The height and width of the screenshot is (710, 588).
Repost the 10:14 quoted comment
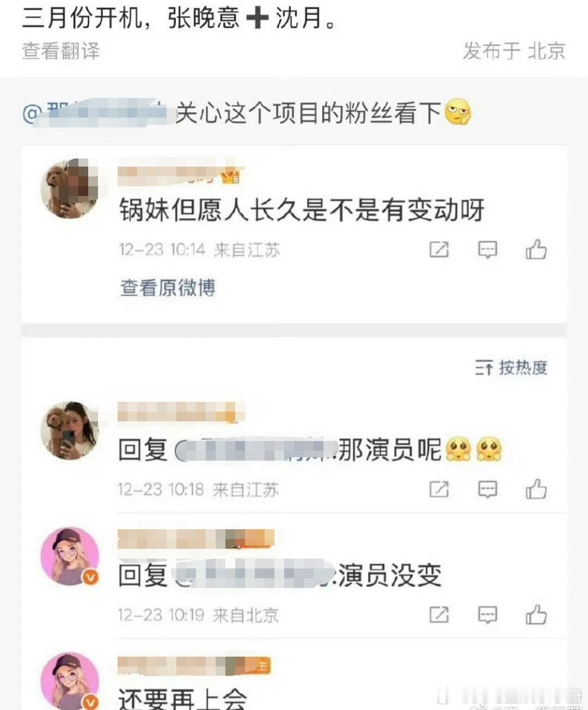tap(439, 250)
